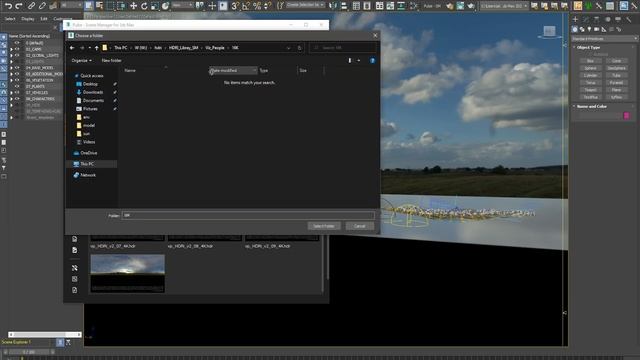The height and width of the screenshot is (360, 640).
Task: Select Desktop in Quick access list
Action: (x=90, y=84)
